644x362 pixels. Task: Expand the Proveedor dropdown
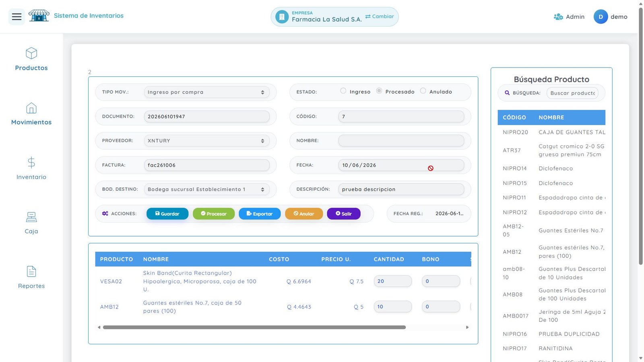pyautogui.click(x=207, y=141)
